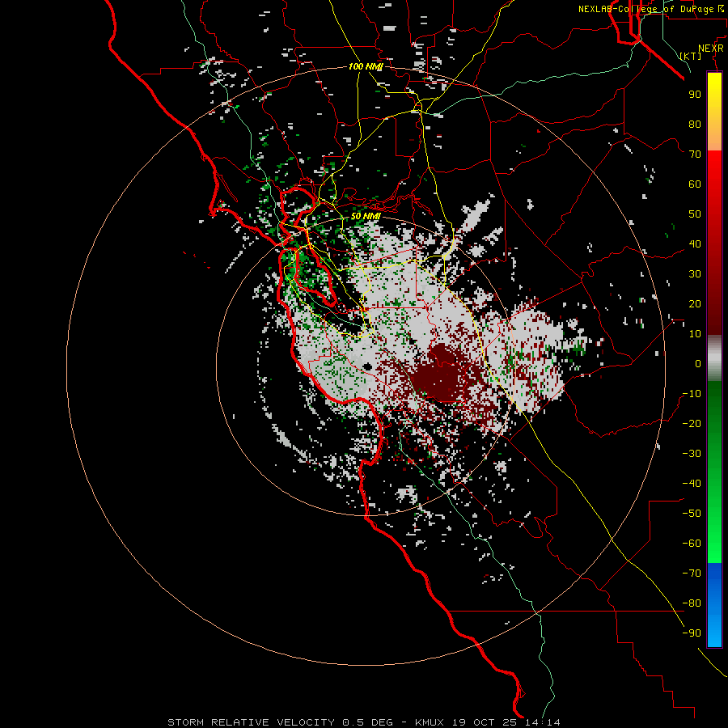Click the 80 value on velocity scale
This screenshot has height=728, width=728.
point(695,124)
